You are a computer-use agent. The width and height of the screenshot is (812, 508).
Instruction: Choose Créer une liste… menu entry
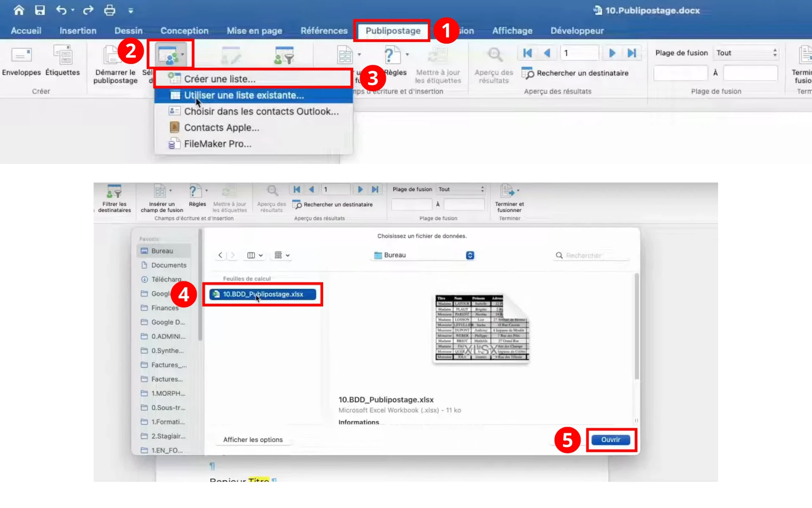coord(253,79)
